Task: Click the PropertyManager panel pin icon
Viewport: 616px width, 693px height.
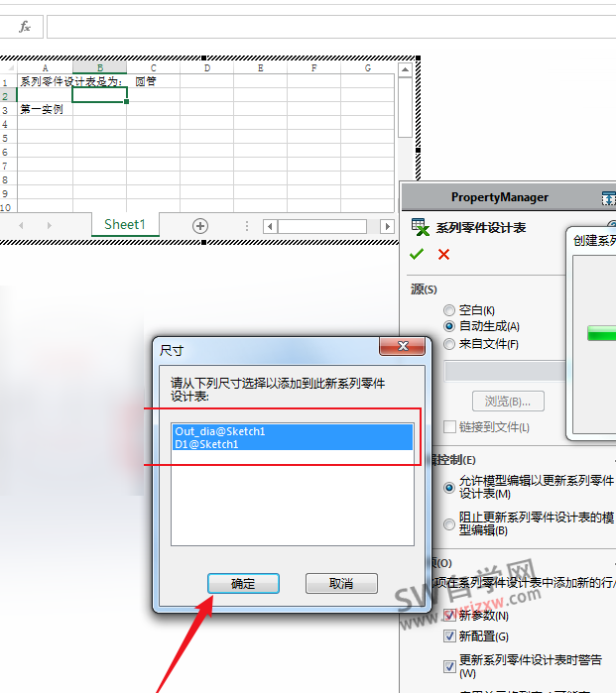Action: 609,198
